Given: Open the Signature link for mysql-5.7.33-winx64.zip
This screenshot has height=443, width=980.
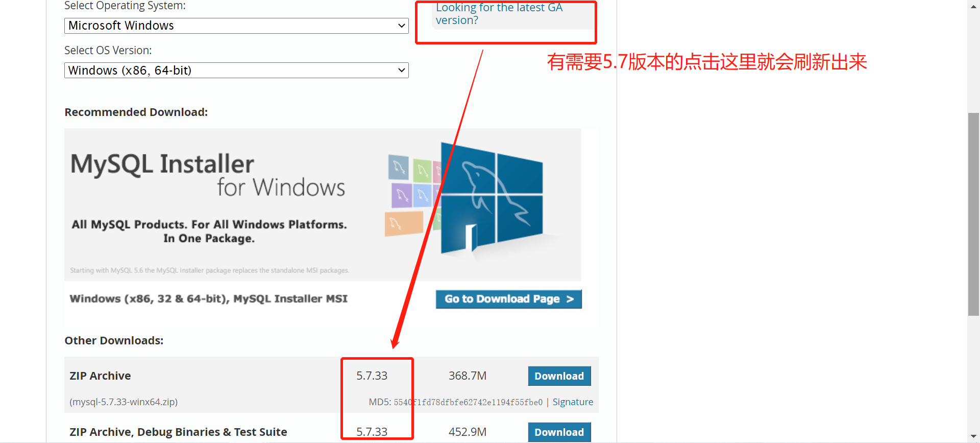Looking at the screenshot, I should tap(573, 402).
